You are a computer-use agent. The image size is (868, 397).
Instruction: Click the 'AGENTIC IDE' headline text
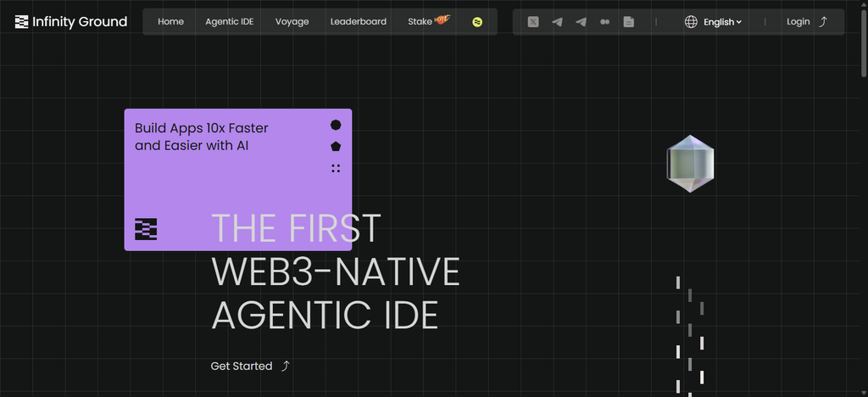click(325, 316)
